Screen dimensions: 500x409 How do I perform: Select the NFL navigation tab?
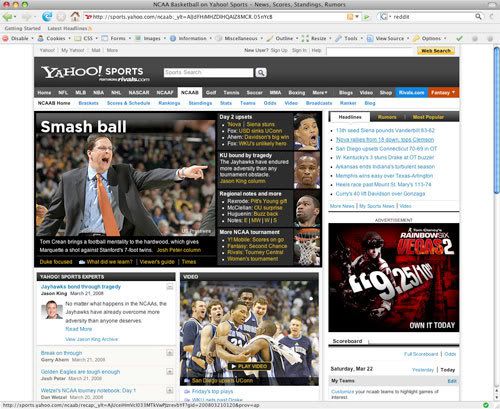(x=63, y=93)
